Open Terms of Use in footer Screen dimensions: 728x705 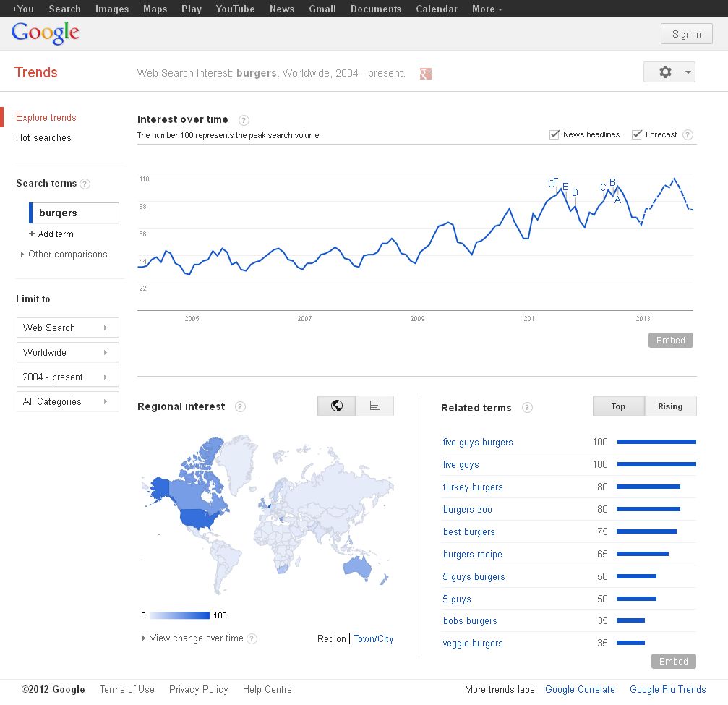(127, 690)
